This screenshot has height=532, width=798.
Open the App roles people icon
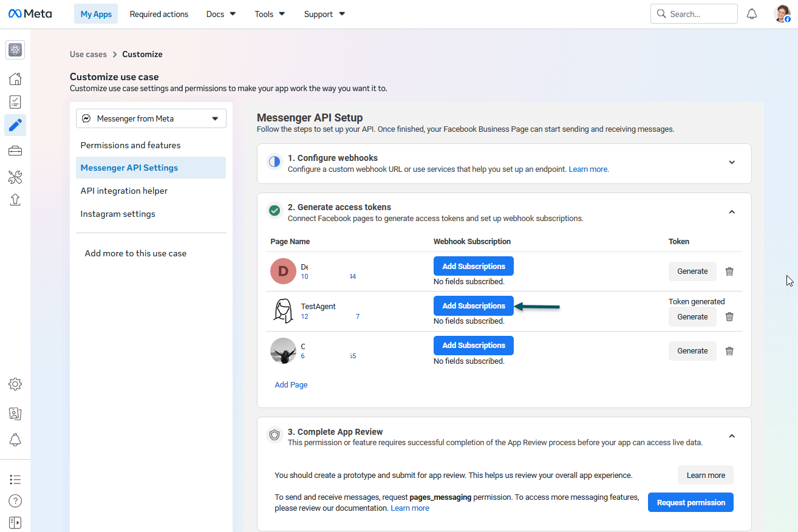tap(15, 414)
